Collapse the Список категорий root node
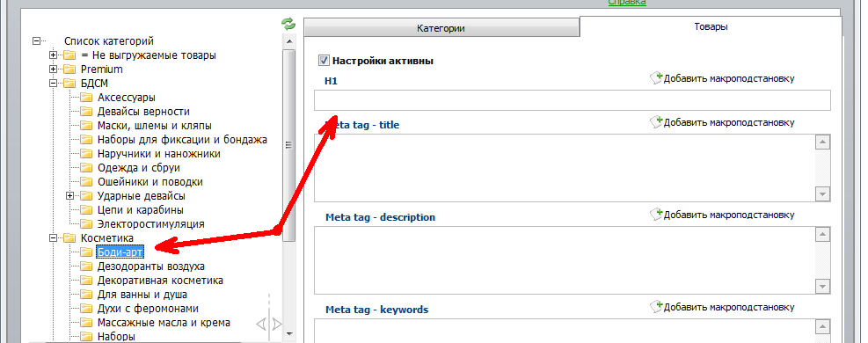Image resolution: width=868 pixels, height=343 pixels. tap(37, 41)
